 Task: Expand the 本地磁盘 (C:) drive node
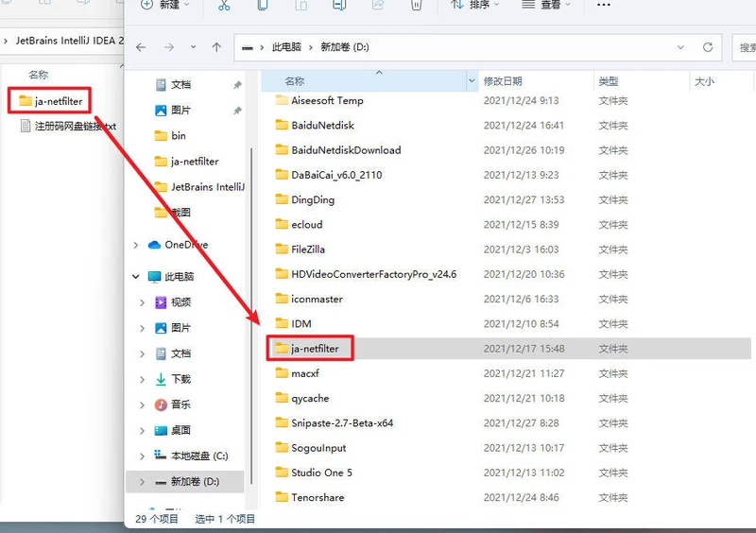point(142,456)
